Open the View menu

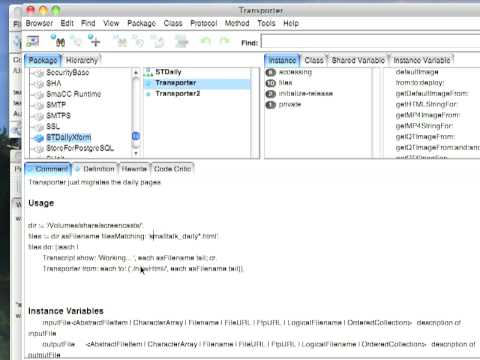(111, 23)
